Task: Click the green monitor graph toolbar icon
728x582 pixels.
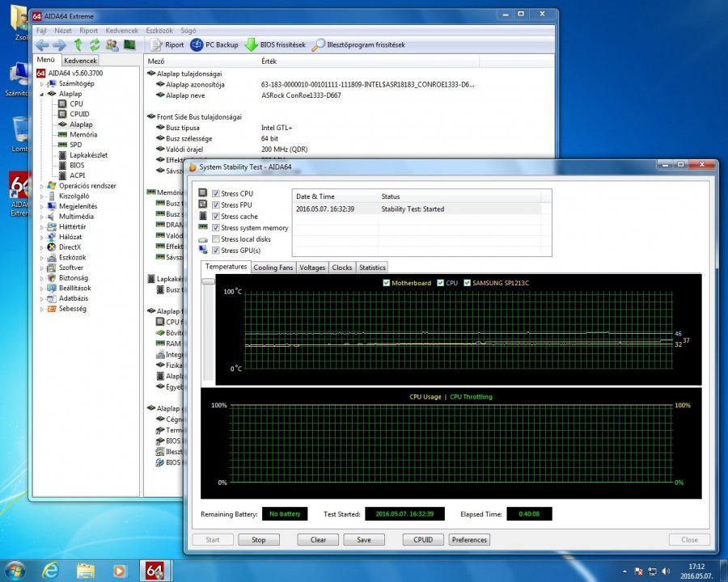Action: coord(129,45)
